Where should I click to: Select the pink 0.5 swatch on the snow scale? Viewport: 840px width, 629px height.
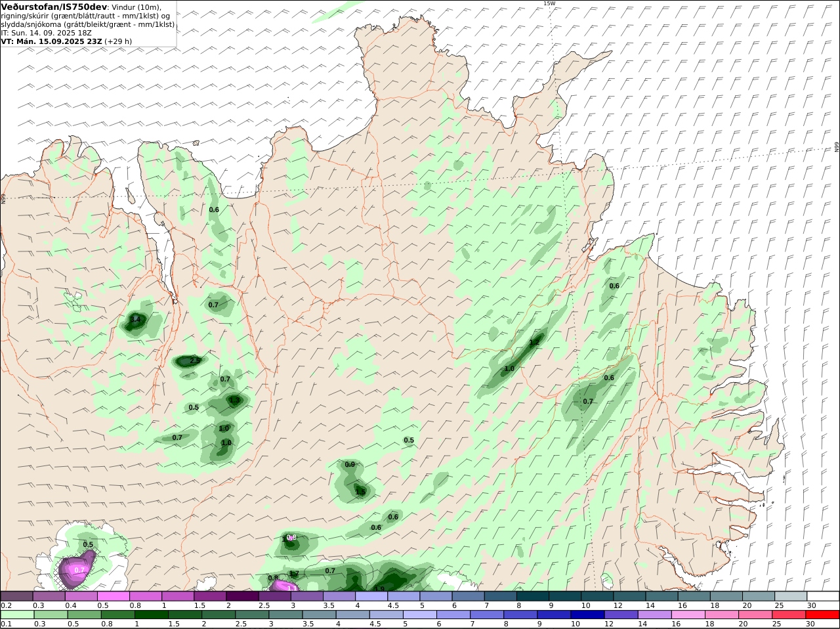click(113, 596)
